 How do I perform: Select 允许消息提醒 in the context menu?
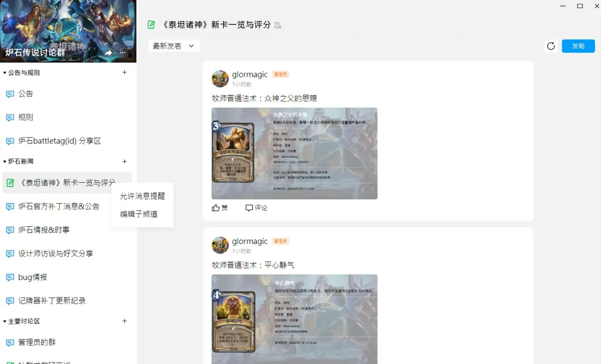point(143,196)
